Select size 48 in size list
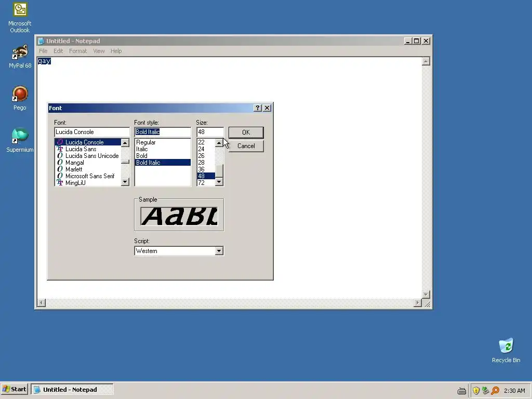 click(206, 176)
